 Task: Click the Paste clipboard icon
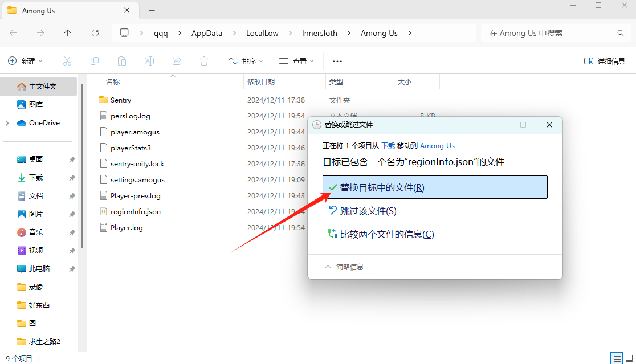pos(122,61)
